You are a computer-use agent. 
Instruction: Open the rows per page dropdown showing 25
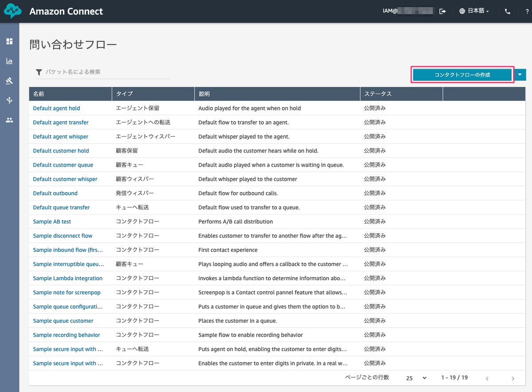click(416, 378)
